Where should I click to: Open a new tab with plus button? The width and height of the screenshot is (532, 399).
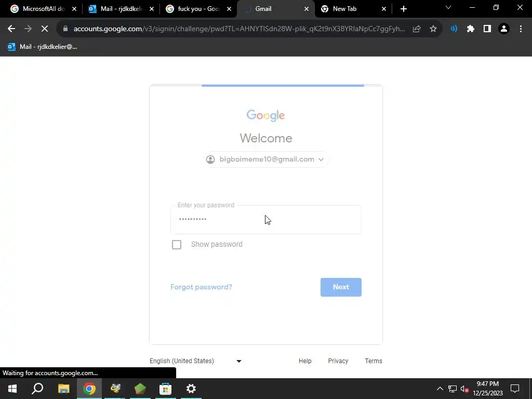point(403,9)
